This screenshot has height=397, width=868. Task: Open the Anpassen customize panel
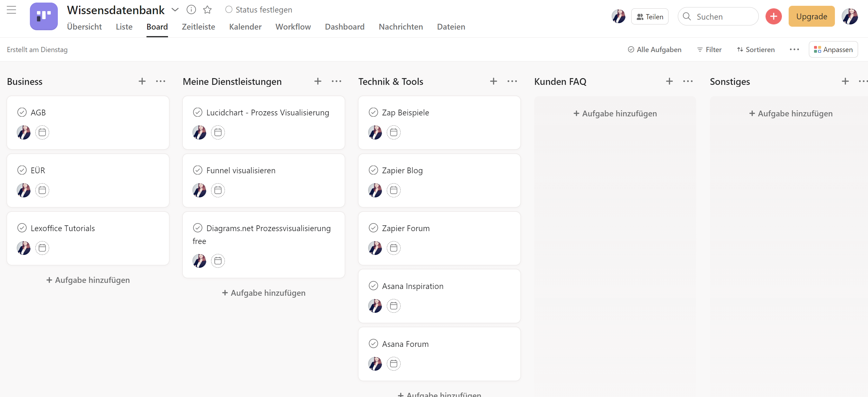[833, 50]
